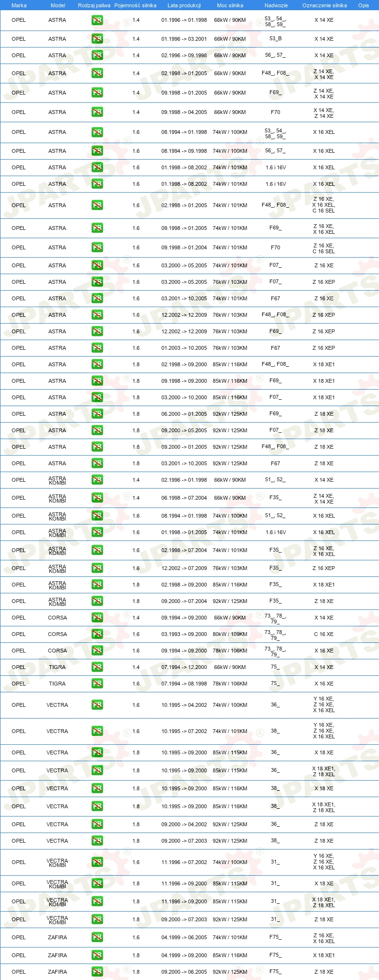The height and width of the screenshot is (980, 379).
Task: Click the '10.1995 -> 04.2002' production years cell
Action: [184, 705]
